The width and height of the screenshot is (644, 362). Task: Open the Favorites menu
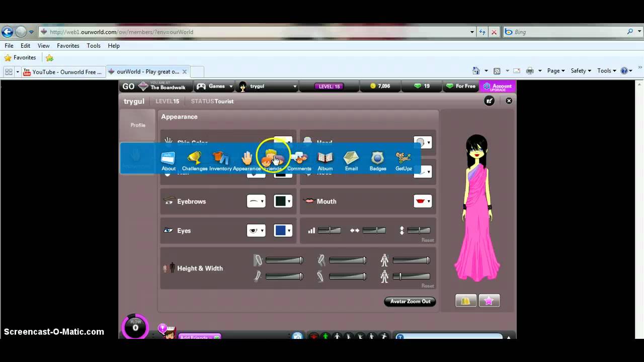tap(68, 45)
